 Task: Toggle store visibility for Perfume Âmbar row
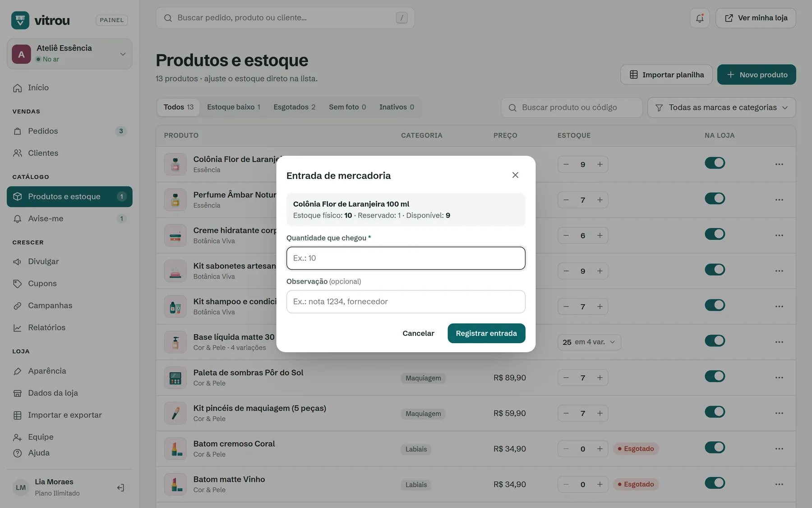click(715, 198)
